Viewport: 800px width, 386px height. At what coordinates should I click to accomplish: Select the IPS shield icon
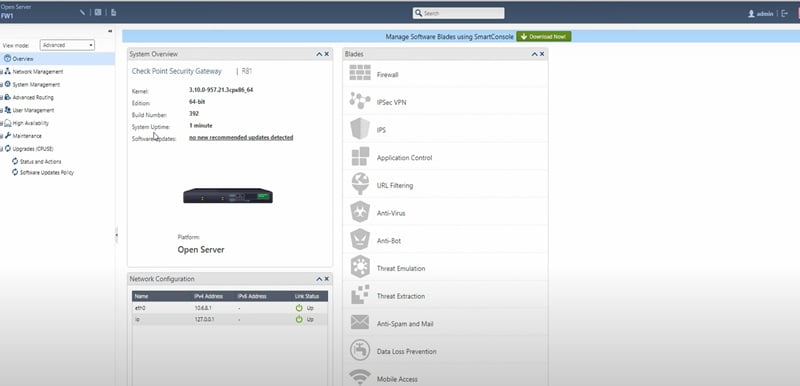click(x=360, y=128)
